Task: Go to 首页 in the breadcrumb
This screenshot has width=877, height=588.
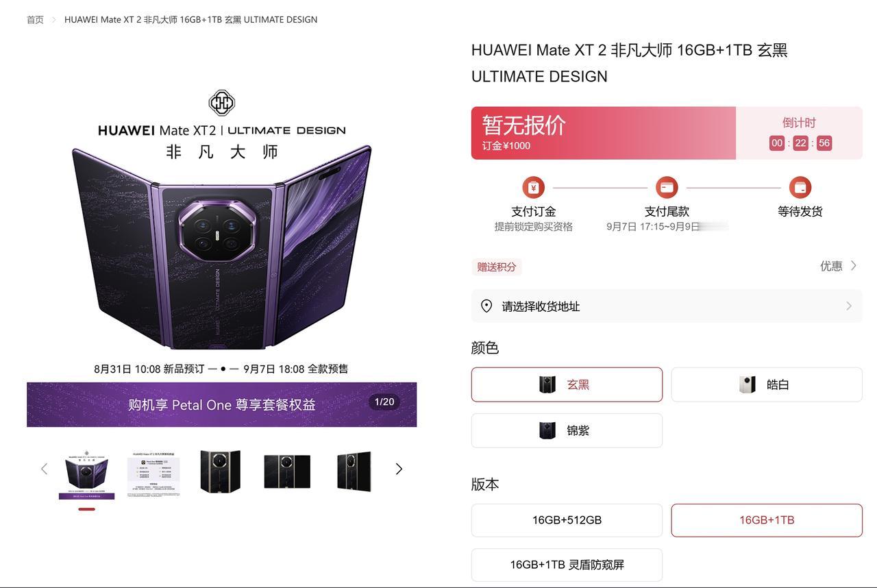Action: pyautogui.click(x=35, y=20)
